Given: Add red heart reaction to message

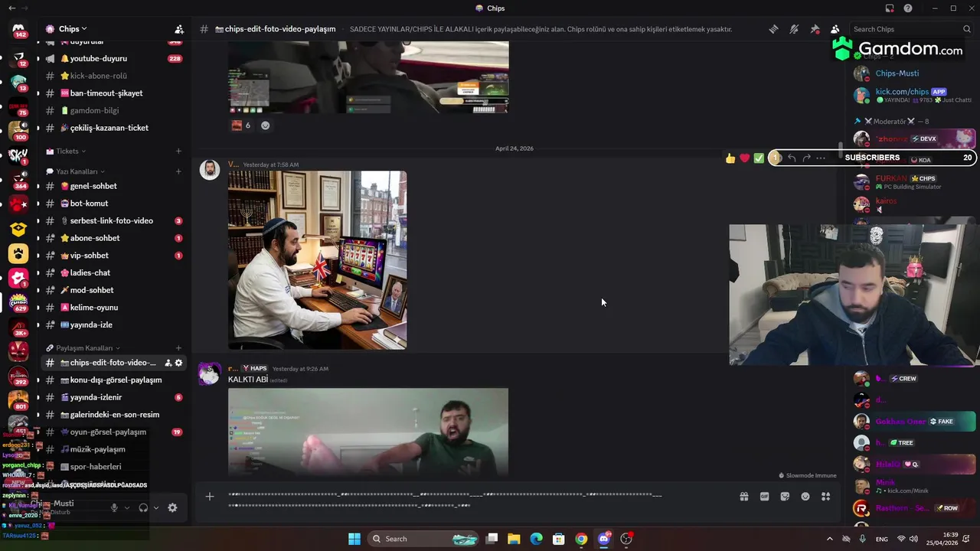Looking at the screenshot, I should pyautogui.click(x=744, y=158).
